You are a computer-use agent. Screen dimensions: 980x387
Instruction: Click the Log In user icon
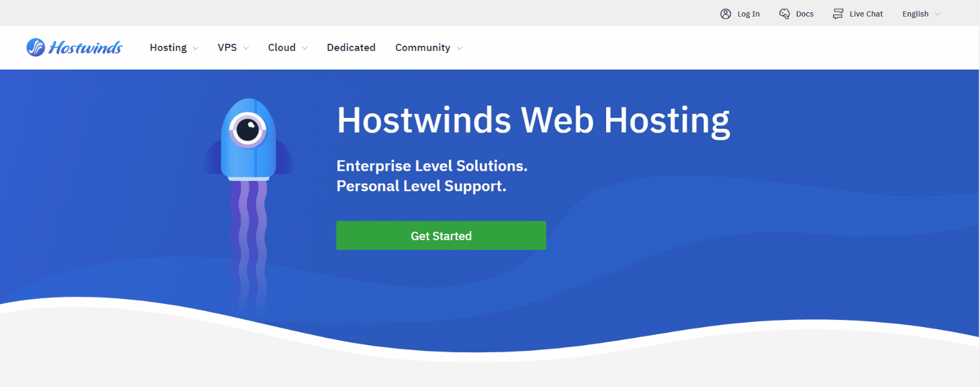tap(725, 14)
